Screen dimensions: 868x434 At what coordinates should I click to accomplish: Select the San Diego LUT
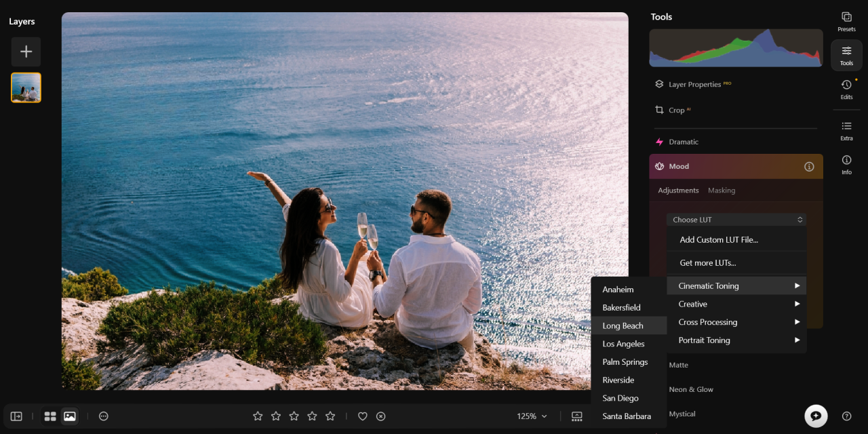pyautogui.click(x=629, y=398)
